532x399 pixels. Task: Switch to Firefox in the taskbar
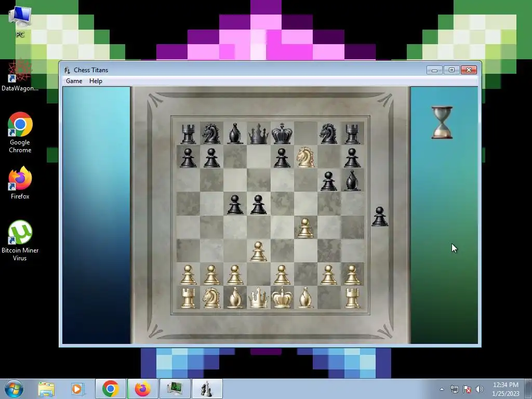click(x=142, y=389)
